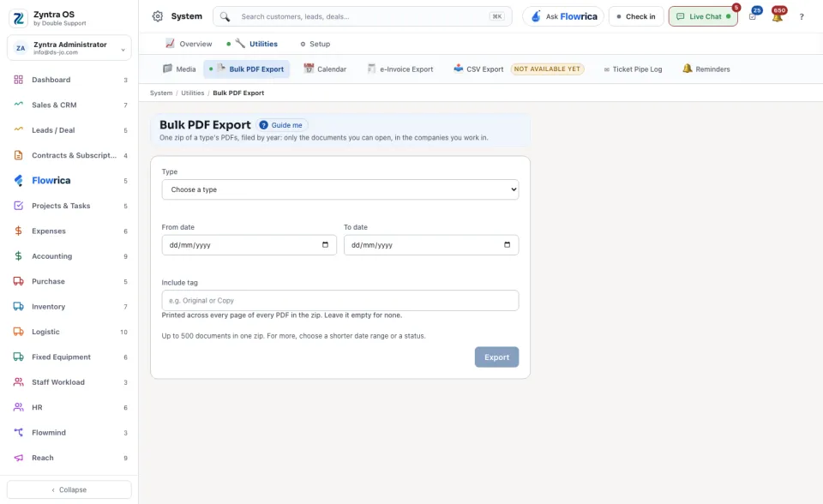Click the NOT AVAILABLE YET badge
Screen dimensions: 823x504
coord(547,69)
